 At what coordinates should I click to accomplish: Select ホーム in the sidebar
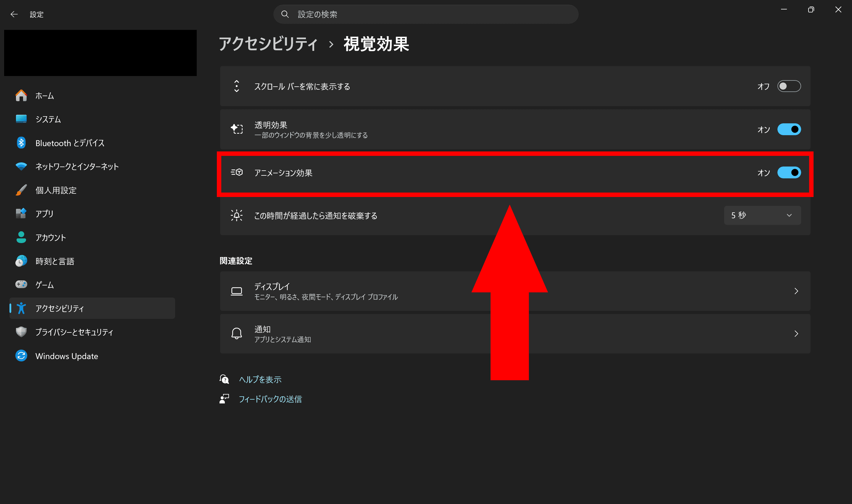coord(92,96)
